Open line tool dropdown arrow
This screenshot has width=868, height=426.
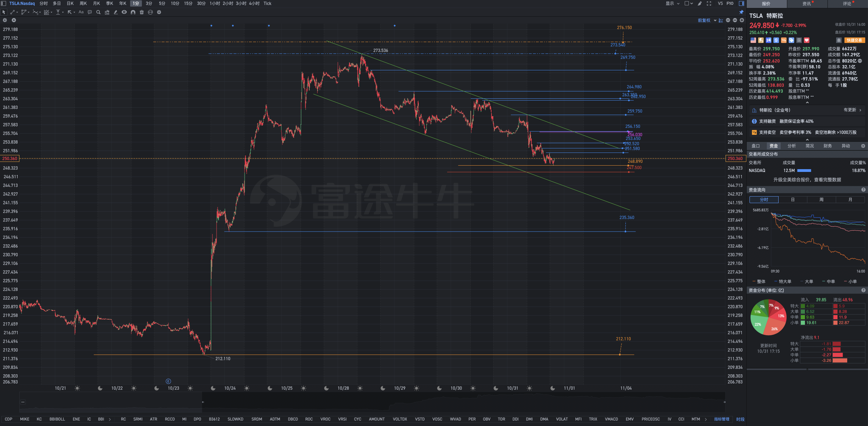coord(17,12)
